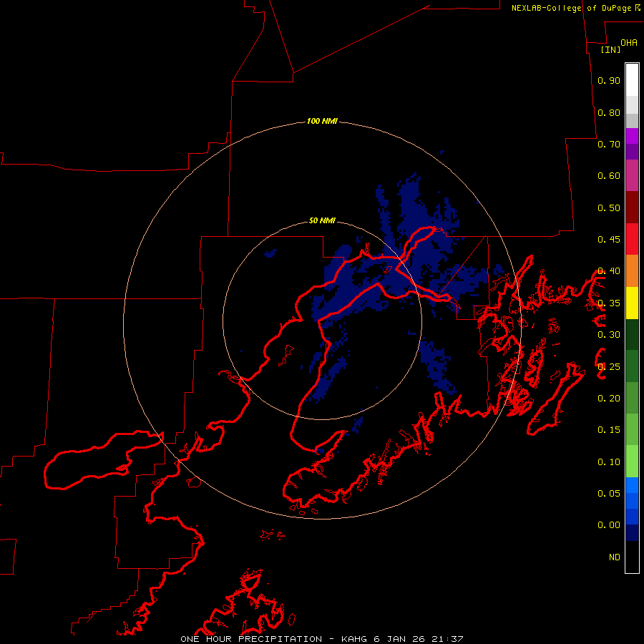
Task: Pick the dark red swatch beside 0.50
Action: pos(632,208)
